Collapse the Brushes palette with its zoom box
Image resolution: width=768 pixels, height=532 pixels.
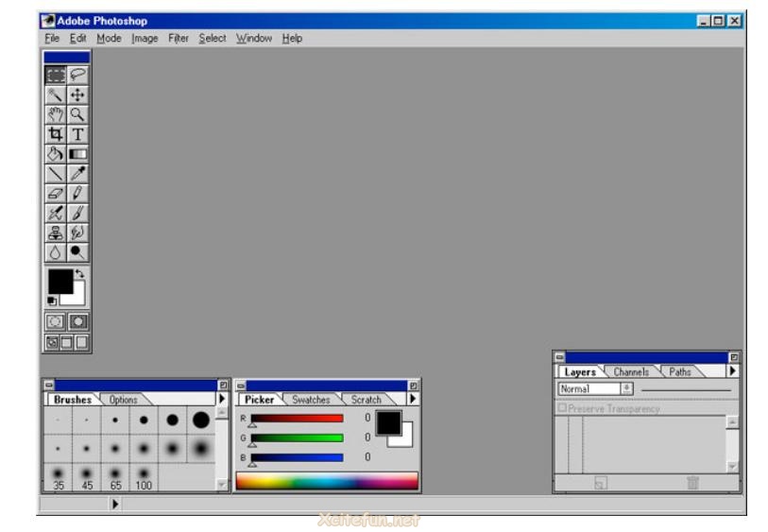coord(223,386)
